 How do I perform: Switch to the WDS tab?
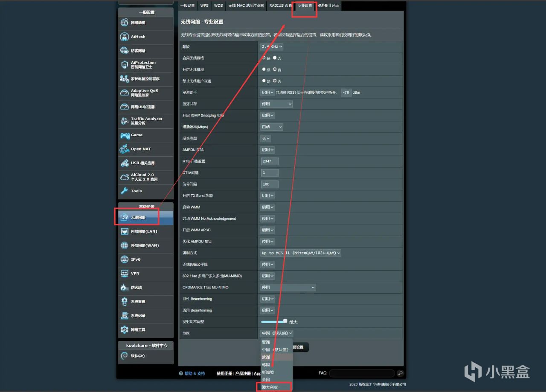[x=218, y=6]
